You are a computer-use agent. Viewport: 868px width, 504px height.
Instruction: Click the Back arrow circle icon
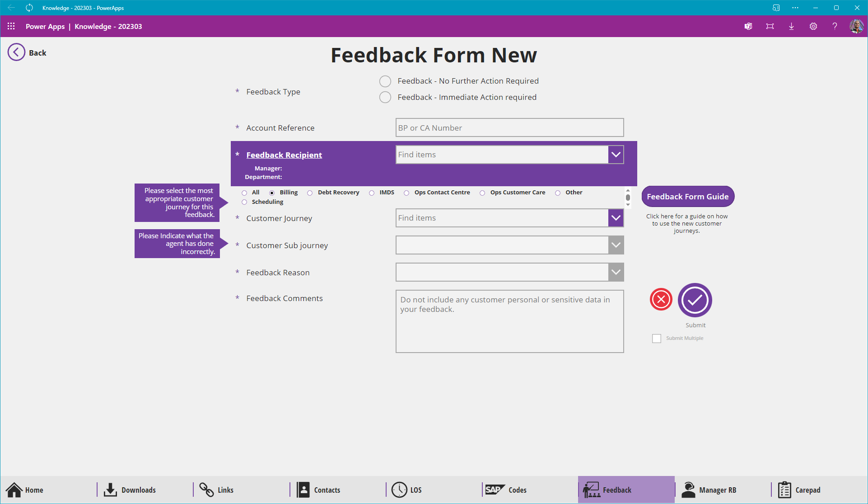coord(16,52)
